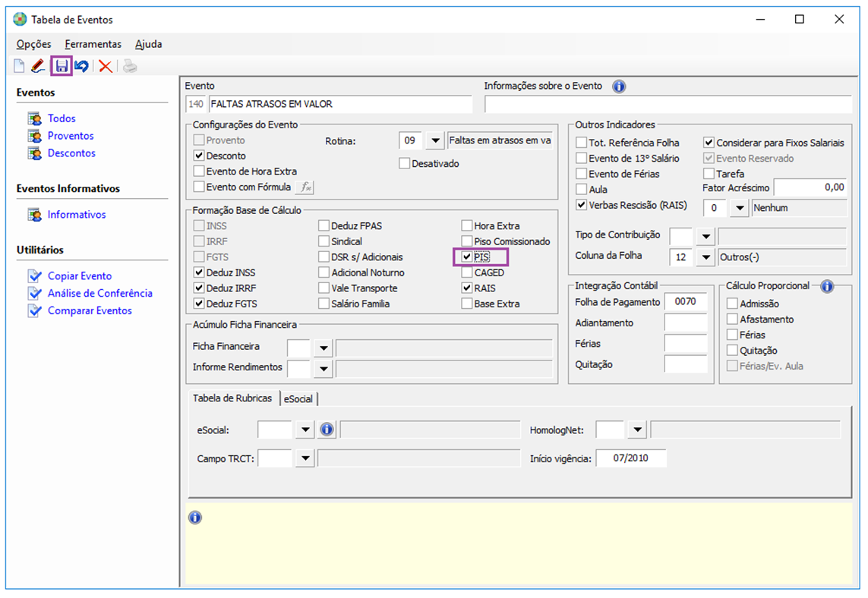Click the info icon beside Informações sobre o Evento
Viewport: 868px width, 598px height.
tap(619, 87)
